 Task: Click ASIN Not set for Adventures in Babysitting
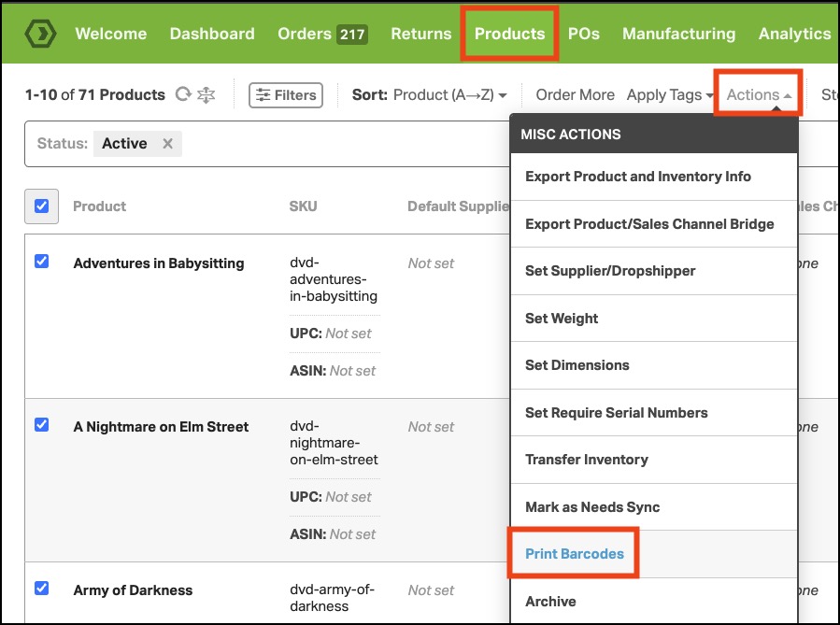333,371
